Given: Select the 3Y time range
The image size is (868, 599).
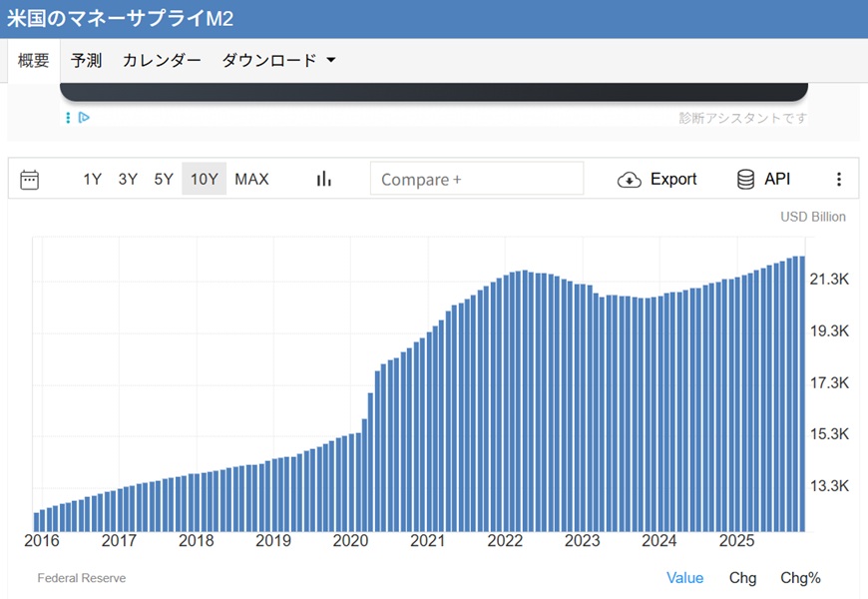Looking at the screenshot, I should [x=128, y=180].
